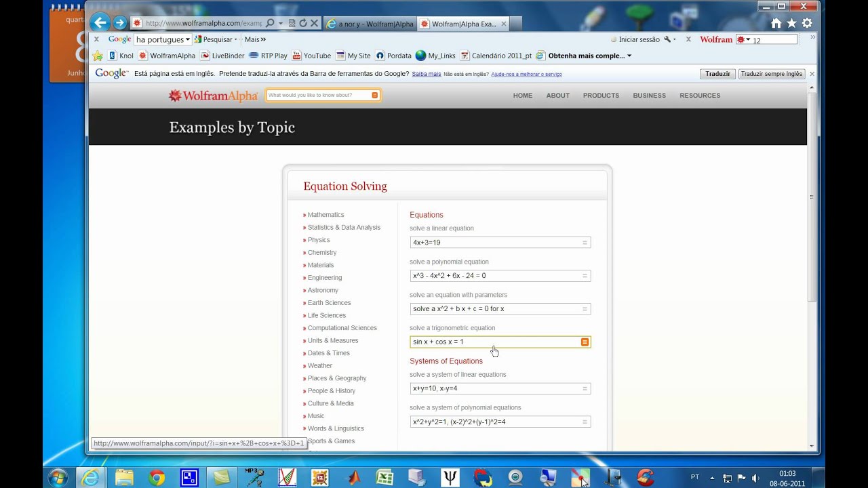Click the WolframAlpha logo
The height and width of the screenshot is (488, 868).
click(x=213, y=96)
